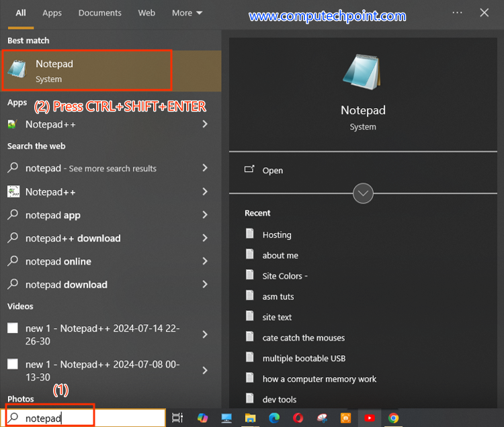Launch Microsoft Edge from the taskbar
The width and height of the screenshot is (504, 427).
(274, 418)
